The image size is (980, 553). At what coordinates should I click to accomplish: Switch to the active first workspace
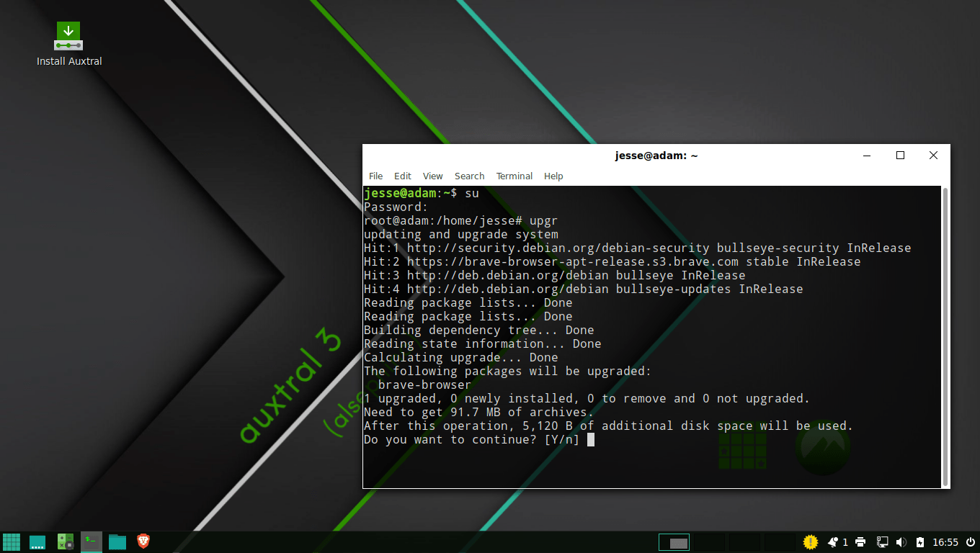[x=674, y=542]
